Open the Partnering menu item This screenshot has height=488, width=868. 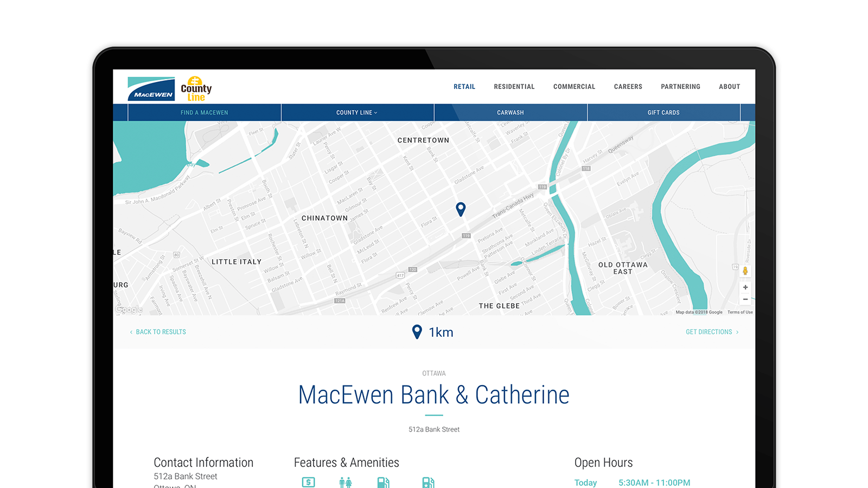(680, 87)
